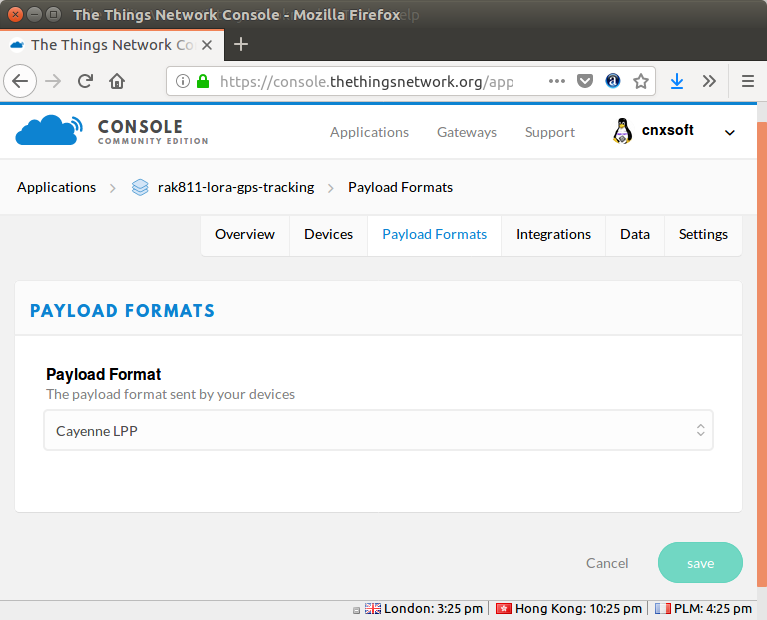Viewport: 767px width, 620px height.
Task: Open the Downloads arrow icon
Action: (x=677, y=81)
